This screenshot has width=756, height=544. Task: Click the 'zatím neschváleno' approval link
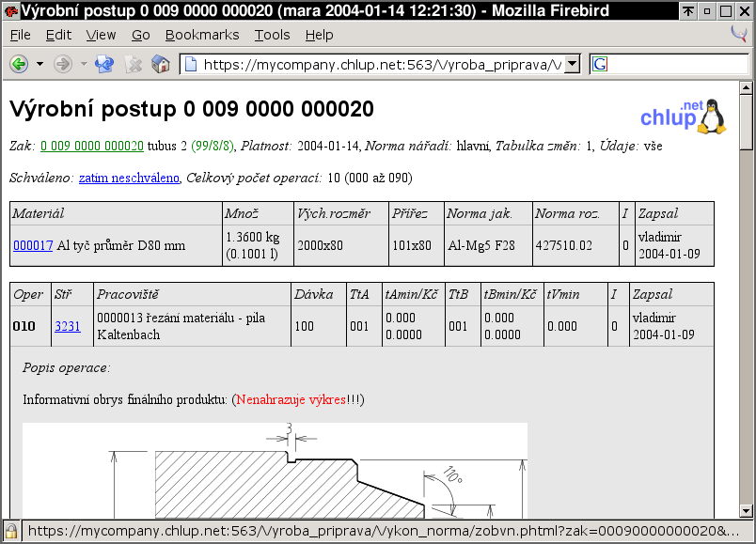pyautogui.click(x=129, y=178)
